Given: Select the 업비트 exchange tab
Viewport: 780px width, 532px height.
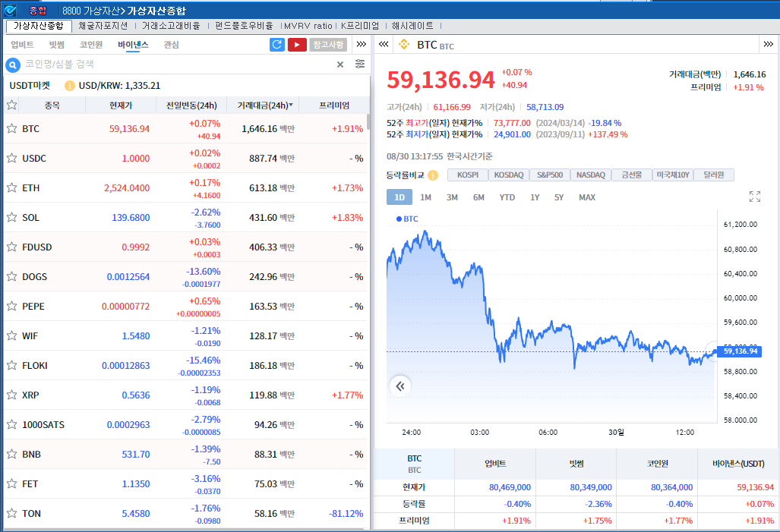Looking at the screenshot, I should coord(22,45).
